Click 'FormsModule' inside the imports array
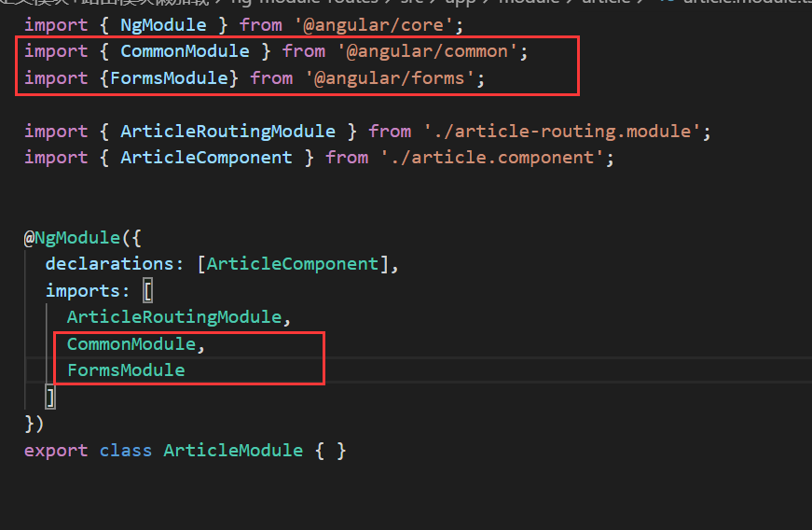This screenshot has width=812, height=530. coord(126,370)
